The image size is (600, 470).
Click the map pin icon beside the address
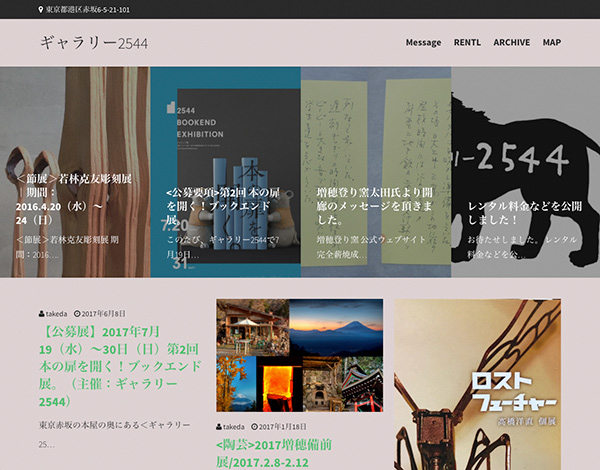(x=41, y=9)
